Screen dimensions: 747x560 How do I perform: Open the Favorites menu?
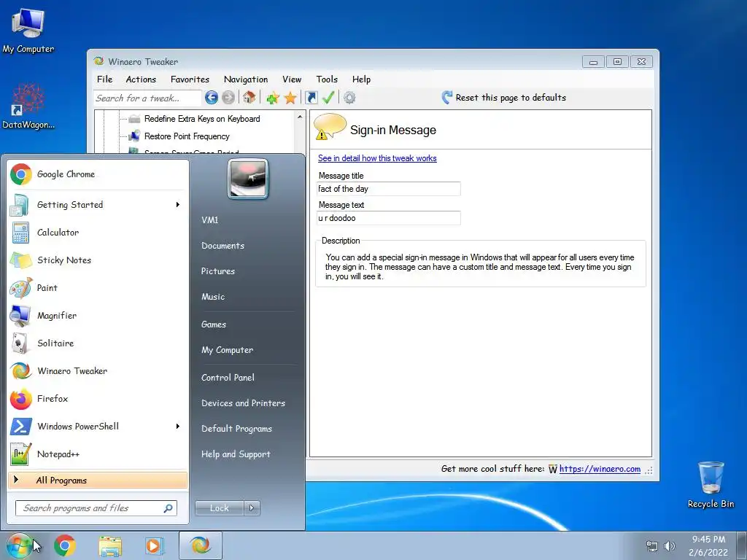pyautogui.click(x=190, y=79)
